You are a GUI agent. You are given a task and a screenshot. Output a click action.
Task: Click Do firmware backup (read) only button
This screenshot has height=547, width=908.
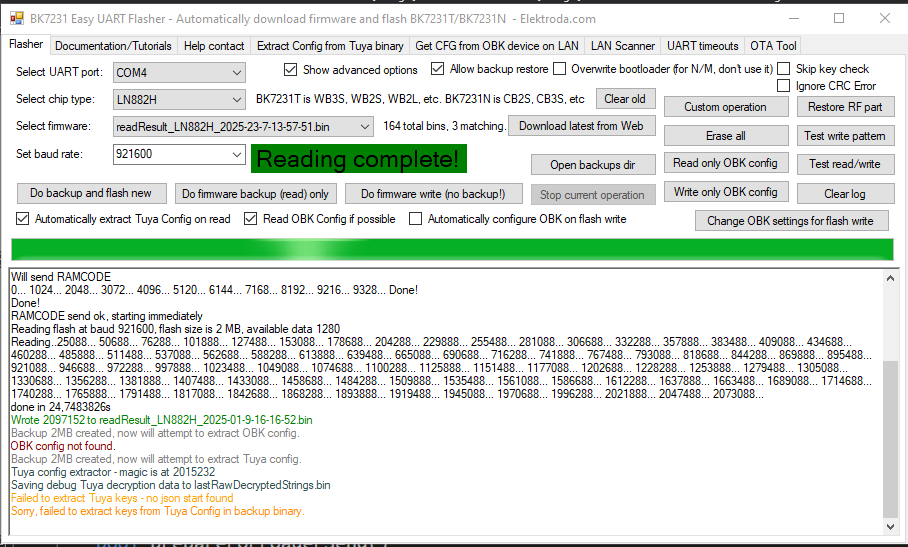pyautogui.click(x=255, y=194)
